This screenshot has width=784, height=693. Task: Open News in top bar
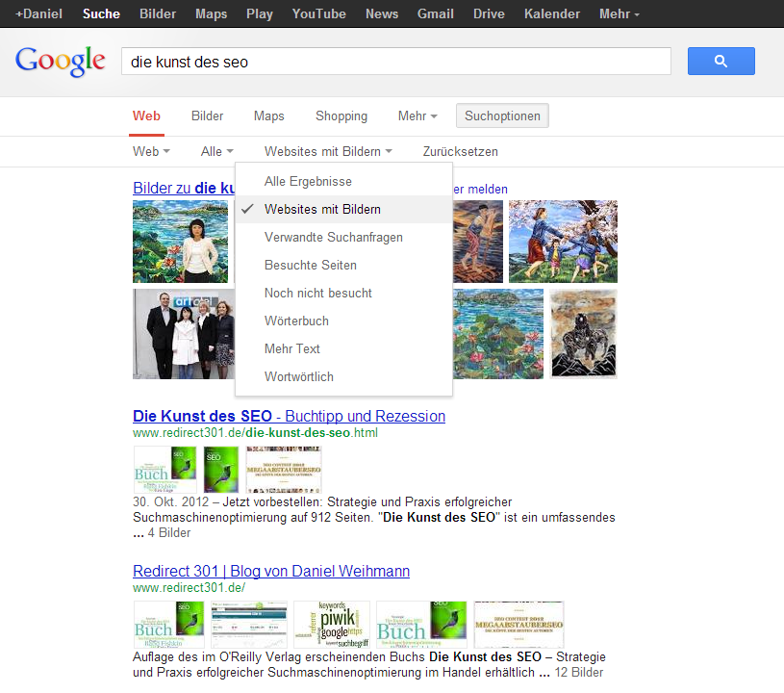point(382,13)
